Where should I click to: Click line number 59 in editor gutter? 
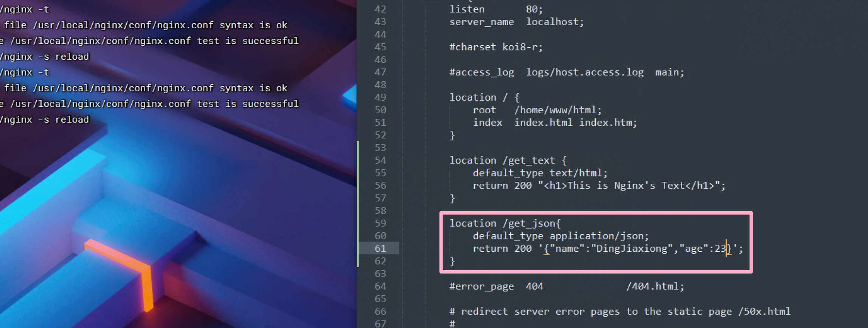coord(380,223)
